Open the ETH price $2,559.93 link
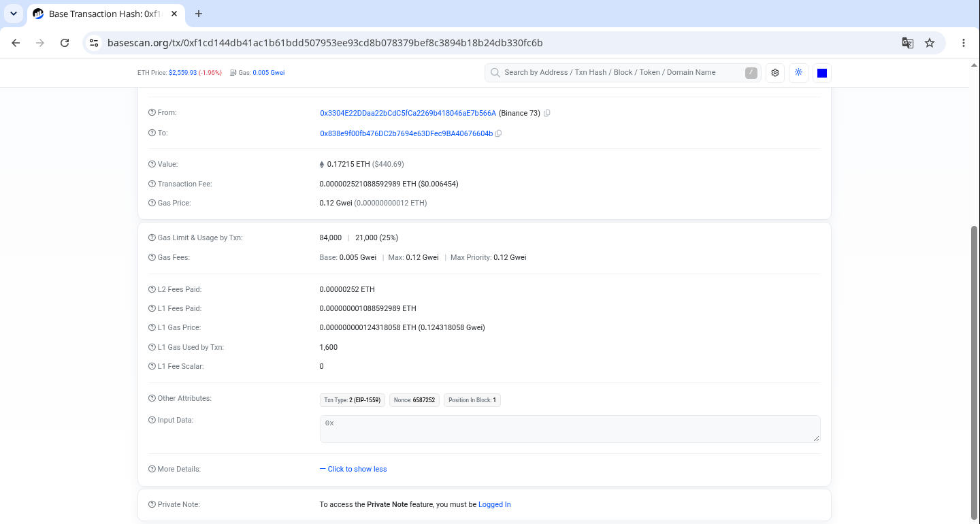This screenshot has height=524, width=980. click(x=182, y=73)
